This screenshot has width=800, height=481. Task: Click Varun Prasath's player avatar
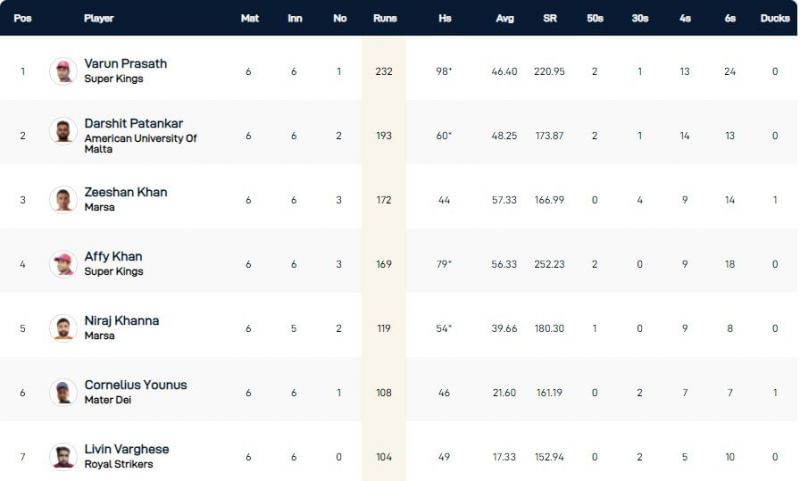pos(63,71)
